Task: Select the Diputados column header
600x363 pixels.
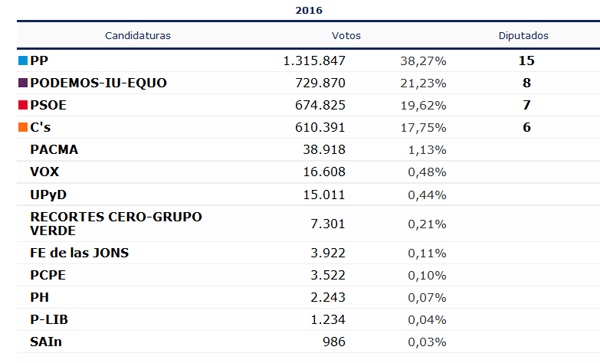Action: coord(523,36)
